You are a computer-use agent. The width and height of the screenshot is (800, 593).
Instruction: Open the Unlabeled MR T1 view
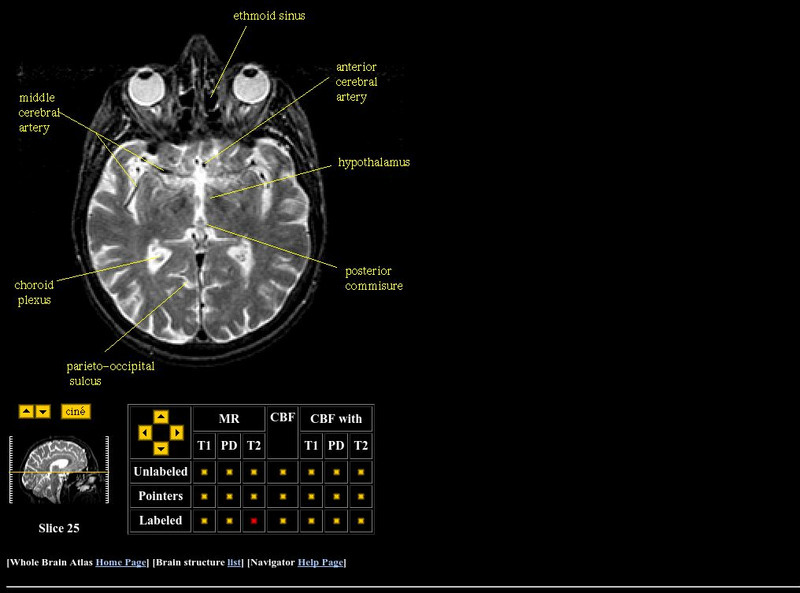pyautogui.click(x=204, y=472)
